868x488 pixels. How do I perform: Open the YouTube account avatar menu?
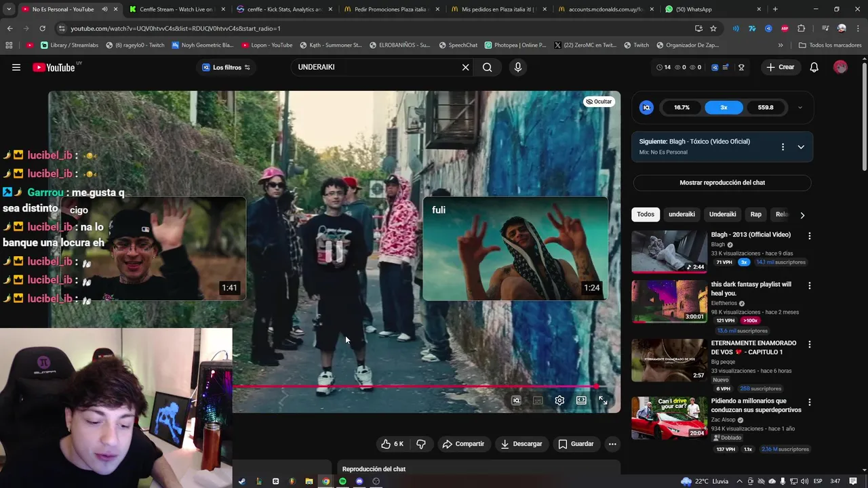coord(840,67)
